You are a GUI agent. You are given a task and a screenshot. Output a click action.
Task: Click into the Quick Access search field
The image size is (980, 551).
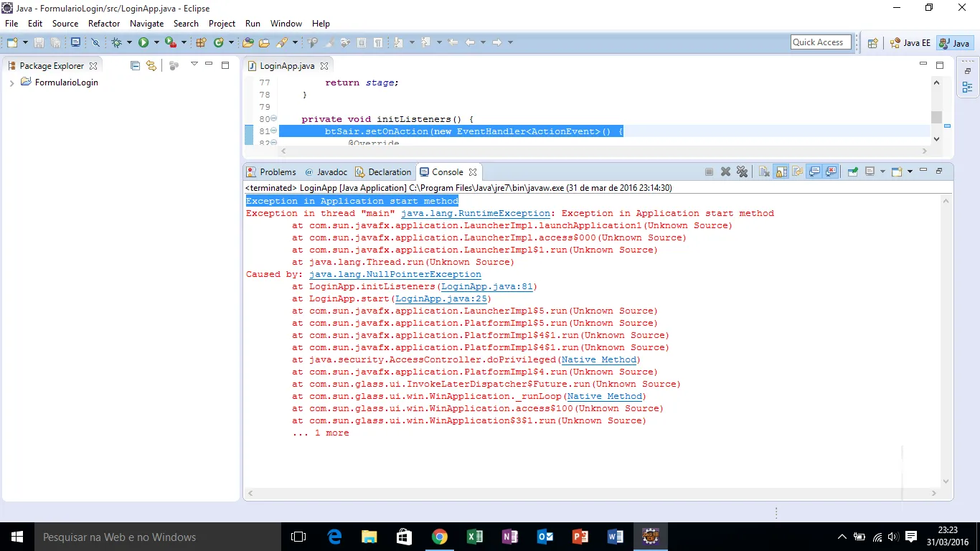[x=821, y=42]
